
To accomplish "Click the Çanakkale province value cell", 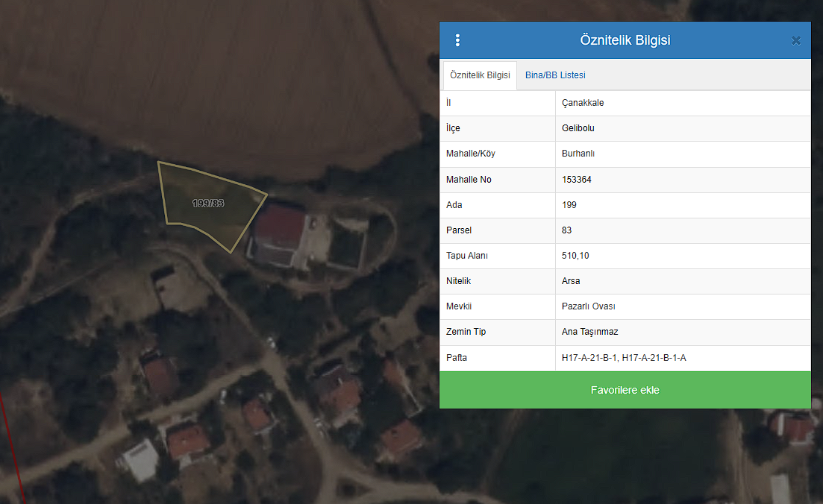I will (x=583, y=103).
